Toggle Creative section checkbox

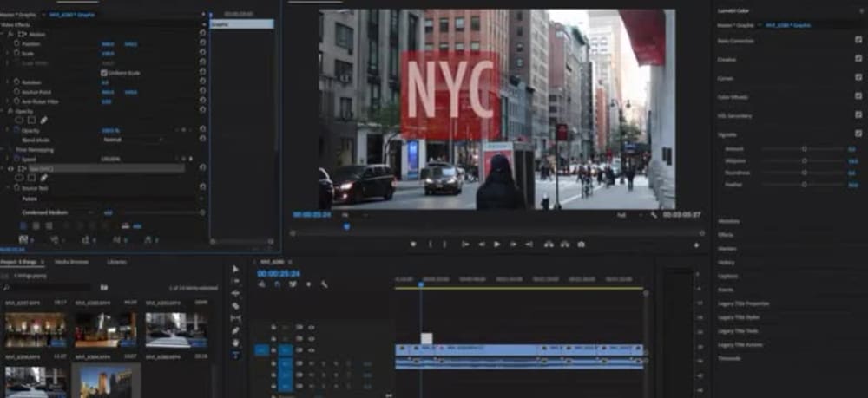(858, 59)
